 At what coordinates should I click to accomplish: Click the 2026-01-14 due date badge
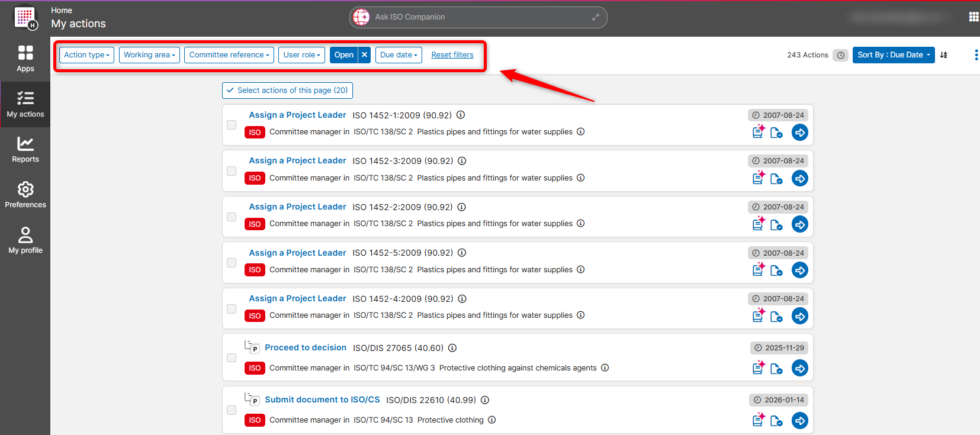click(779, 400)
